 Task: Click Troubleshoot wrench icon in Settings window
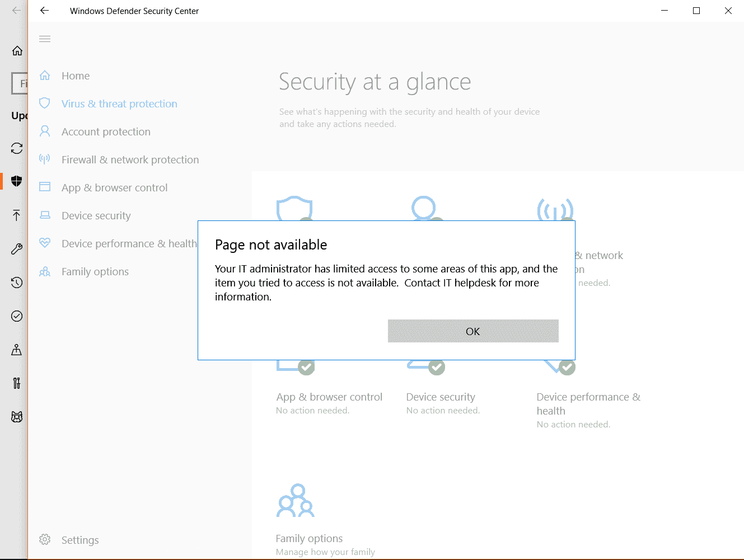[17, 249]
